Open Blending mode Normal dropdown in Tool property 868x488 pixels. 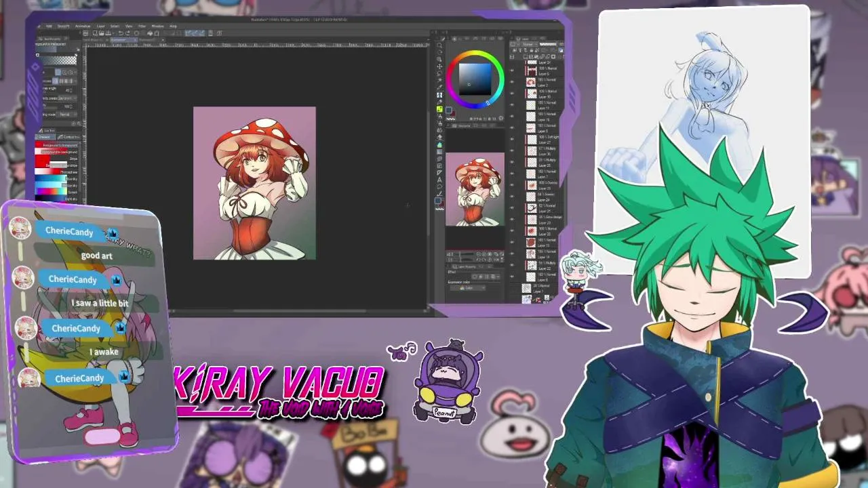(66, 115)
